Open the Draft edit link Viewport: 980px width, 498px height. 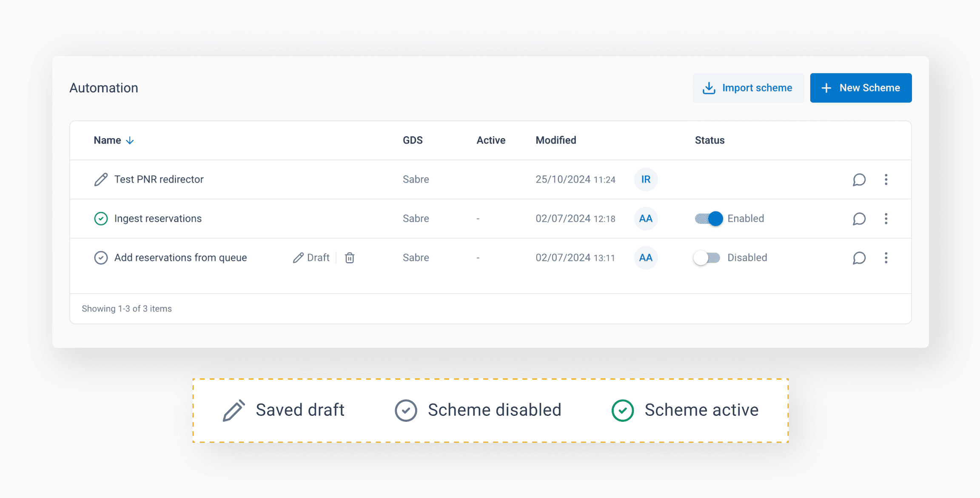pos(311,258)
